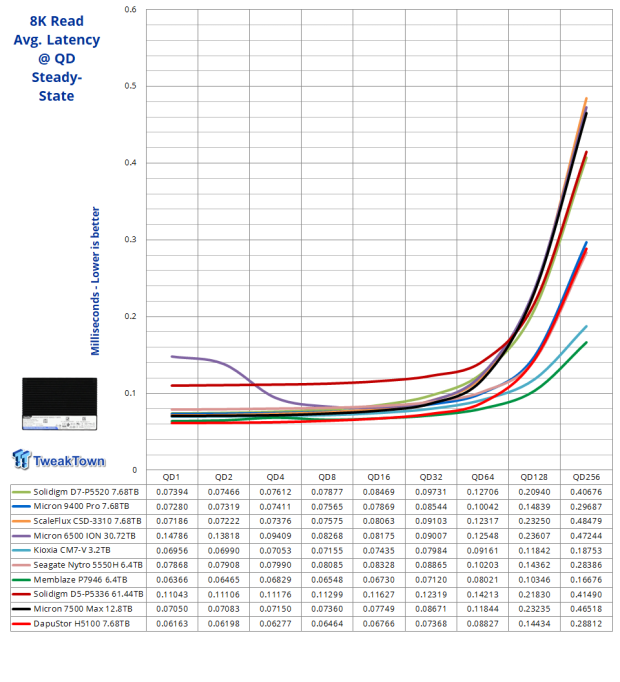
Task: Click value 0.14434 in DapuStor row
Action: (x=534, y=624)
